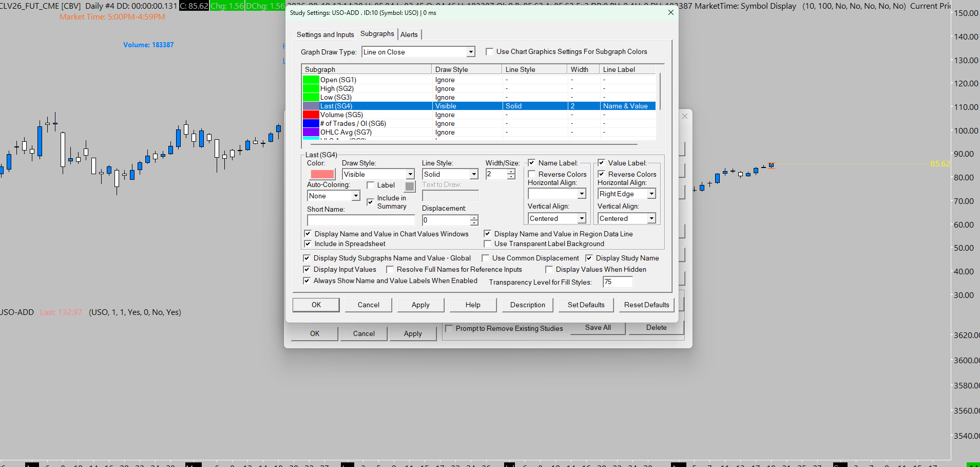Viewport: 980px width, 467px height.
Task: Open the Alerts tab
Action: click(409, 34)
